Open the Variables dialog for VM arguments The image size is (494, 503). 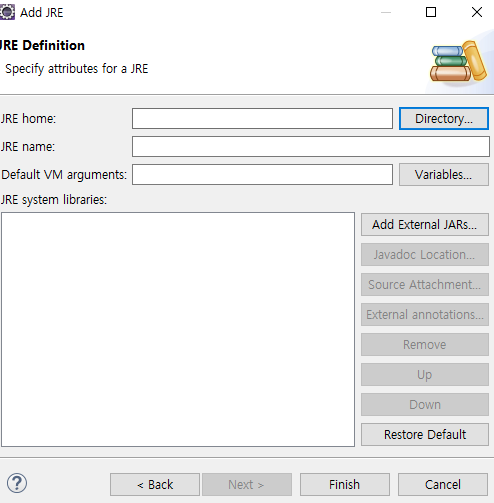(444, 174)
